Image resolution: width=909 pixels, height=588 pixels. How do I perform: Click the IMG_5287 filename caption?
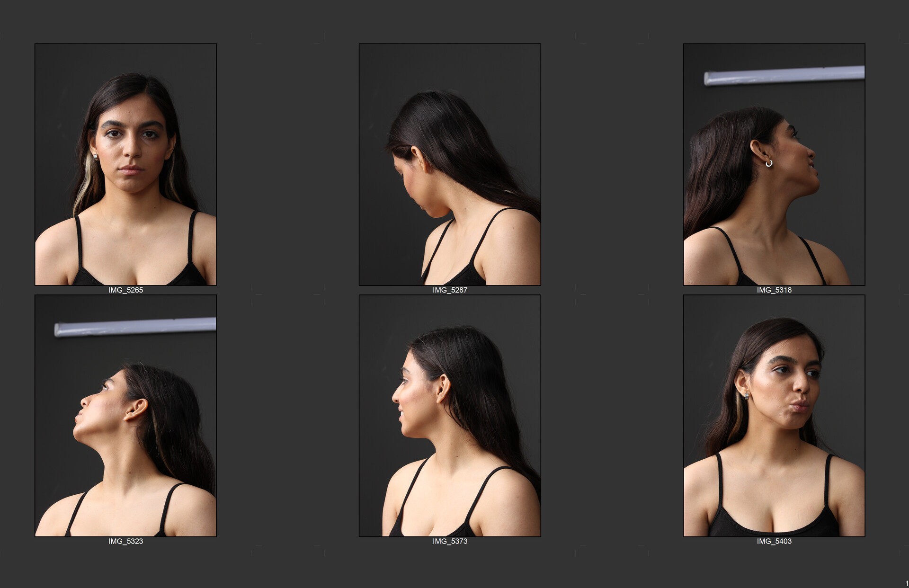450,290
